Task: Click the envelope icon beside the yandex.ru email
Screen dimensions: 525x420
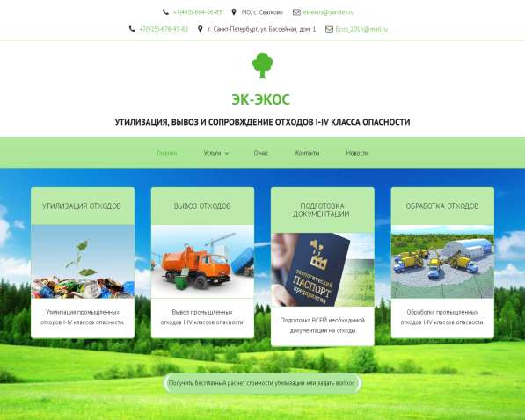Action: click(x=296, y=12)
